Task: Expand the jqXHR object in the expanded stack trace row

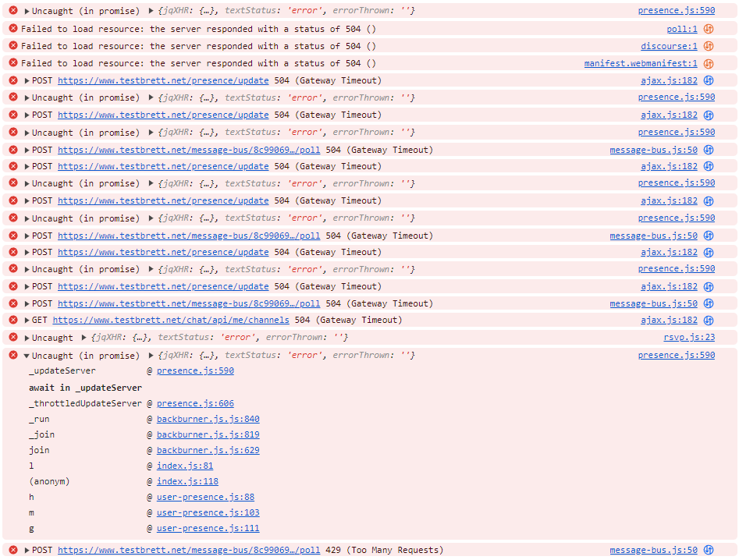Action: [151, 355]
